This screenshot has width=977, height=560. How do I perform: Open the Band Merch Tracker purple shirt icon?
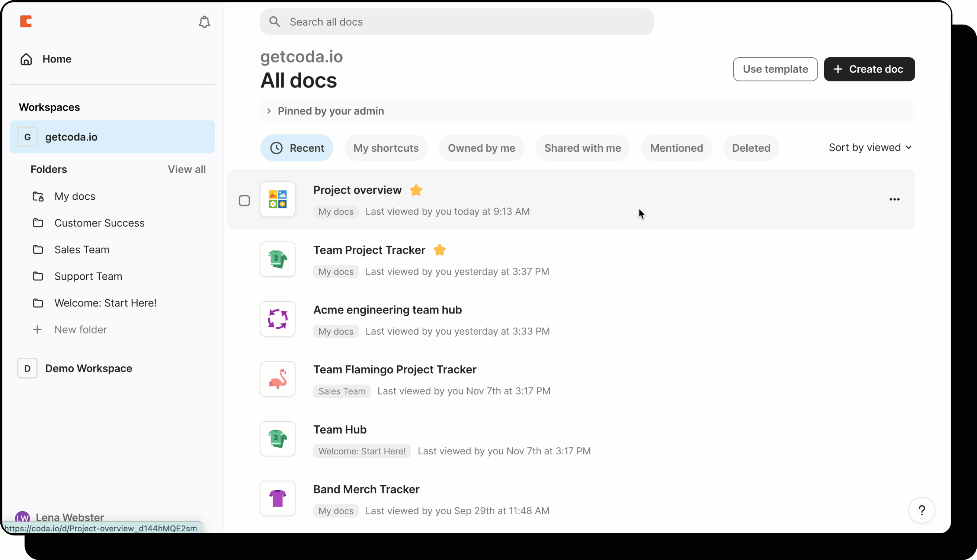(x=278, y=498)
